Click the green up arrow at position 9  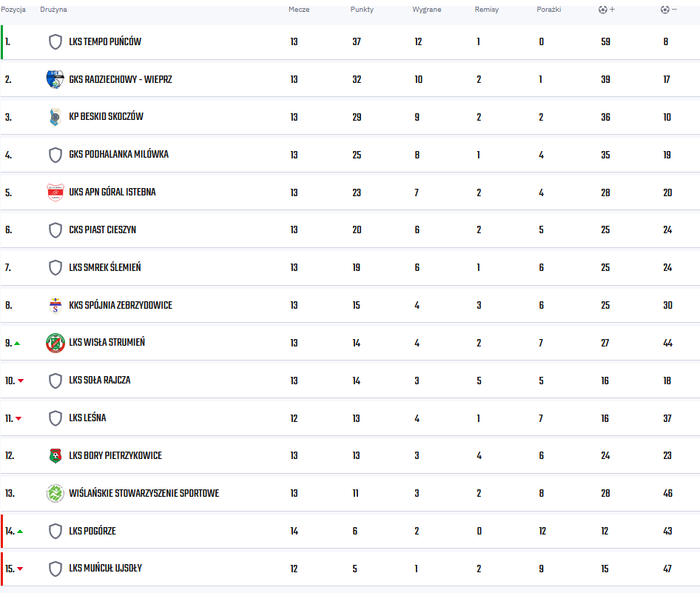click(18, 344)
